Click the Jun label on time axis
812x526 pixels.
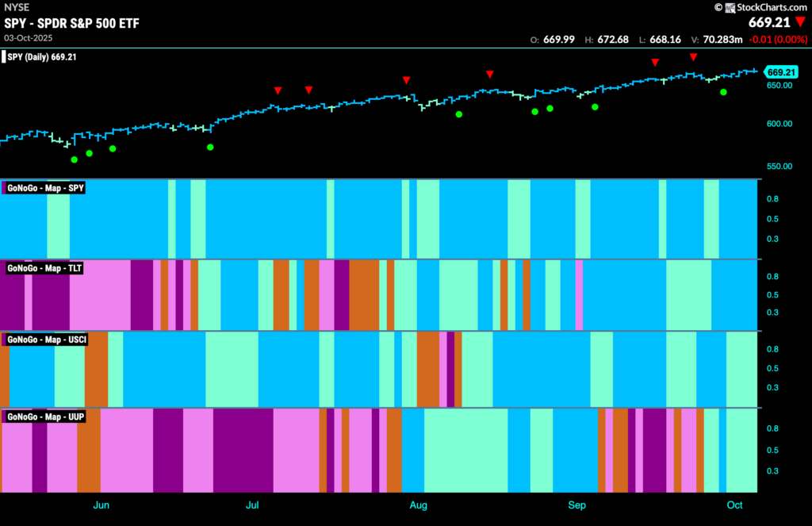(x=101, y=505)
